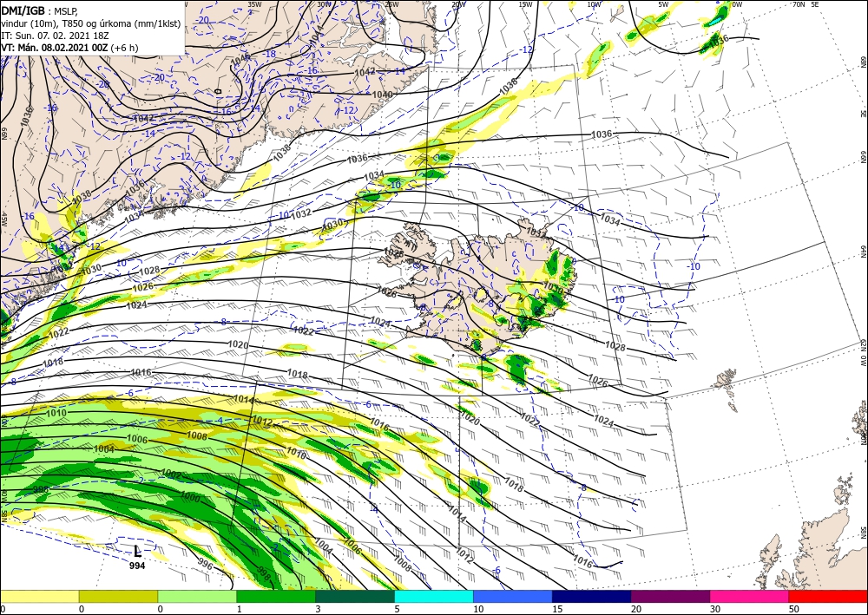
Task: Click the medium green legend swatch above 1
Action: pos(276,596)
